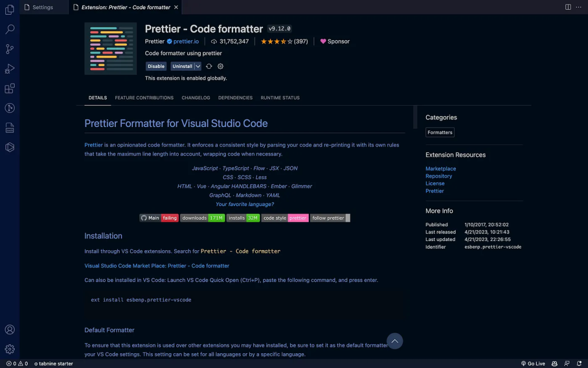Open Visual Studio Code Market Place link
This screenshot has height=368, width=588.
pyautogui.click(x=157, y=266)
